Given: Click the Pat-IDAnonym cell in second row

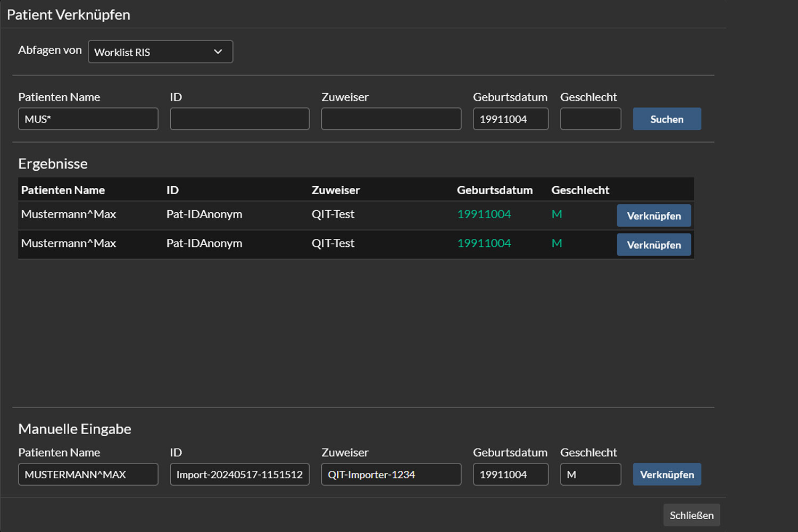Looking at the screenshot, I should (204, 244).
